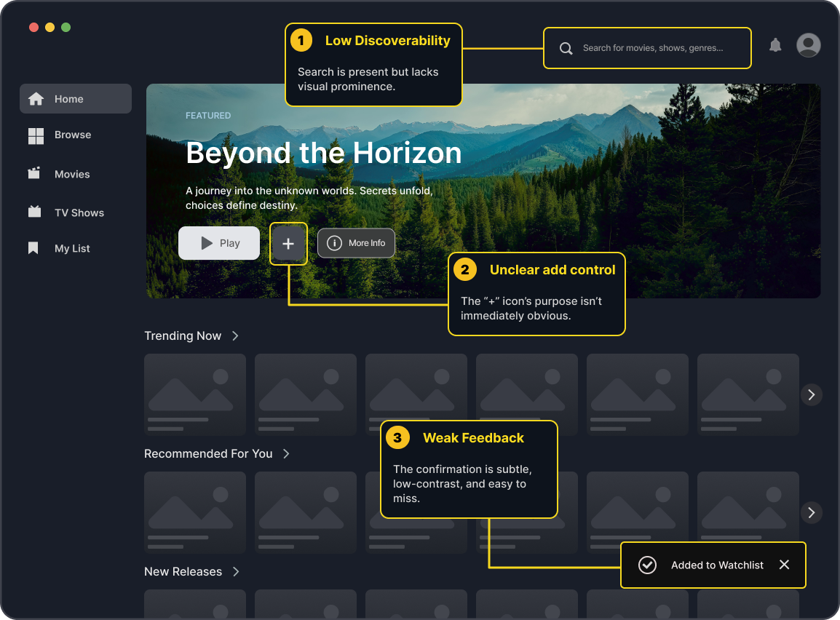This screenshot has width=840, height=620.
Task: Open the New Releases heading
Action: click(x=183, y=572)
